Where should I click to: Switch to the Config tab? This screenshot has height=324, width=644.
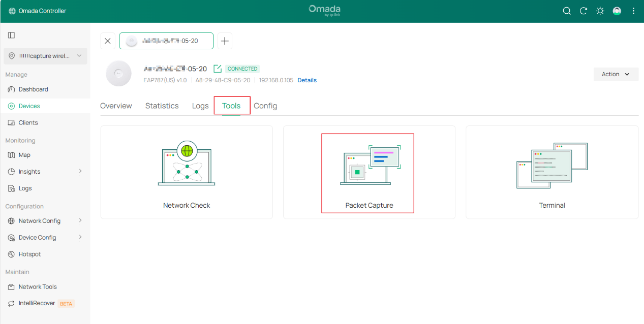pyautogui.click(x=265, y=106)
